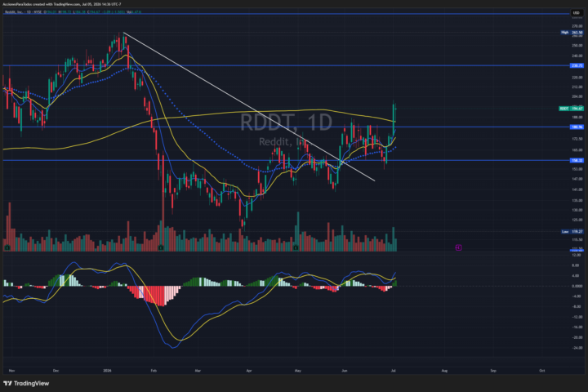Click the green RDDT 194.67 last price label
The width and height of the screenshot is (588, 392).
click(571, 109)
